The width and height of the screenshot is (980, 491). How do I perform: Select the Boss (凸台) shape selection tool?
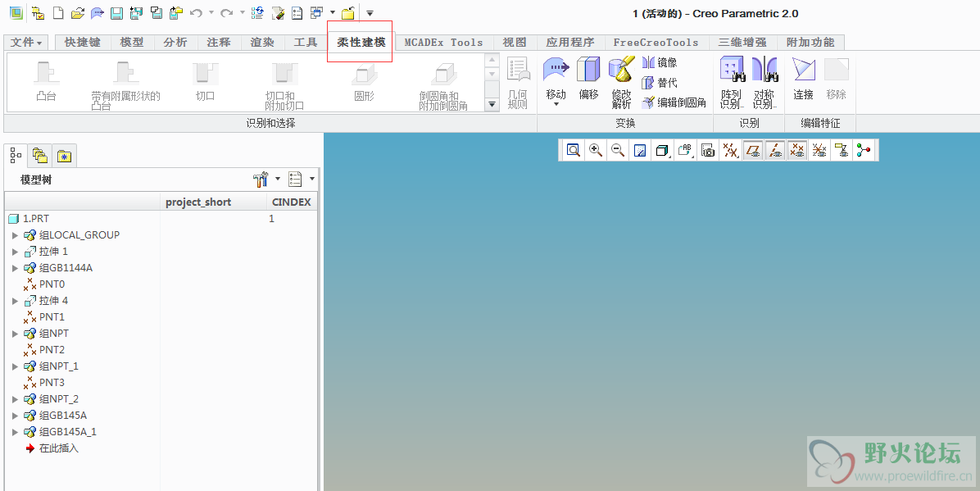tap(47, 80)
